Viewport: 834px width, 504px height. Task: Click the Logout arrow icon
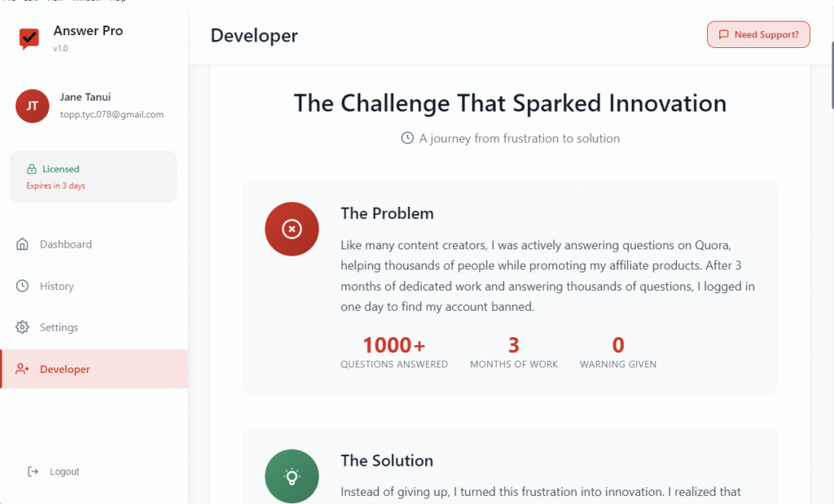(x=33, y=471)
